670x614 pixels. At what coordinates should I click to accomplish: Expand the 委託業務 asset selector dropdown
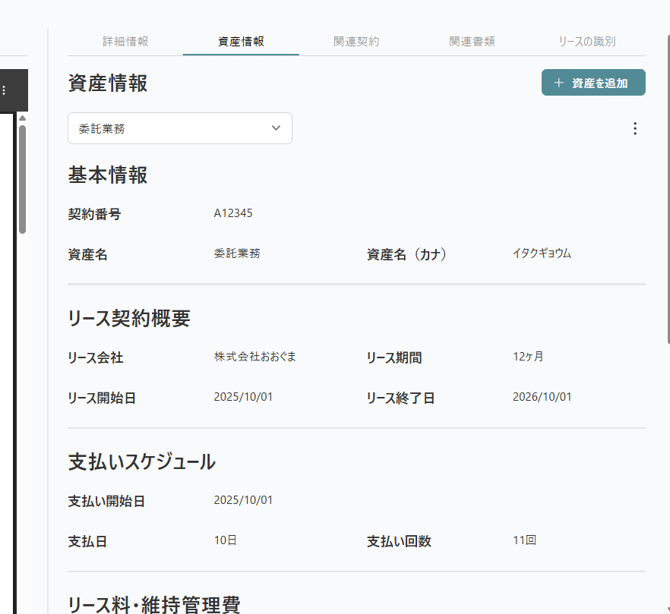(x=180, y=128)
